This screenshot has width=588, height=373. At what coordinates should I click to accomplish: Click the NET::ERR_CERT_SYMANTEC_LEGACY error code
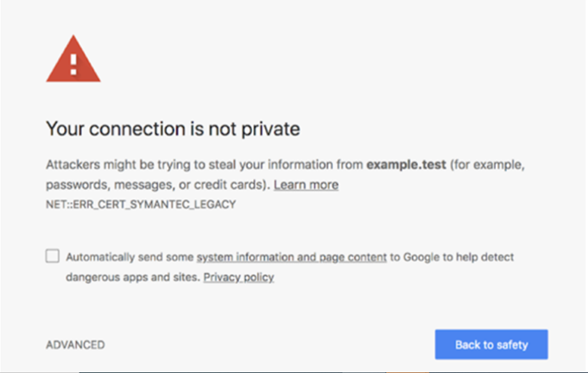141,205
